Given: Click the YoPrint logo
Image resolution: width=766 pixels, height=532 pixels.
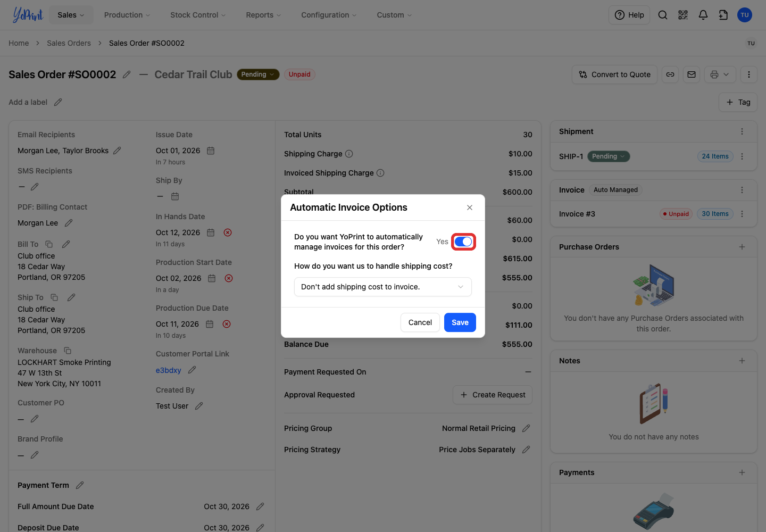Looking at the screenshot, I should [28, 15].
